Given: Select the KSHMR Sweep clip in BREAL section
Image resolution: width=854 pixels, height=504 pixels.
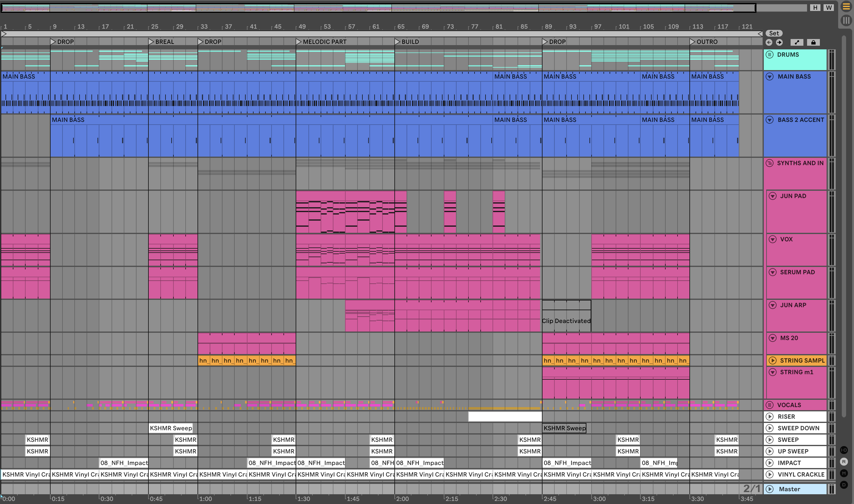Looking at the screenshot, I should tap(171, 428).
